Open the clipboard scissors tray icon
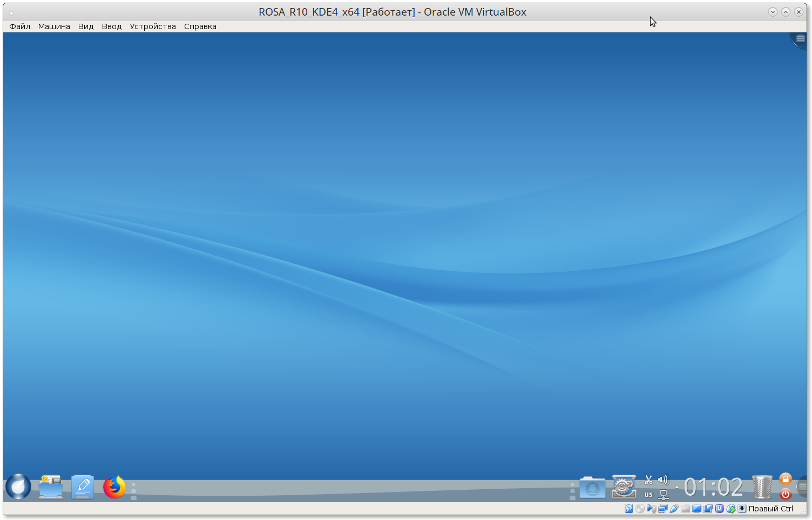 pyautogui.click(x=648, y=480)
